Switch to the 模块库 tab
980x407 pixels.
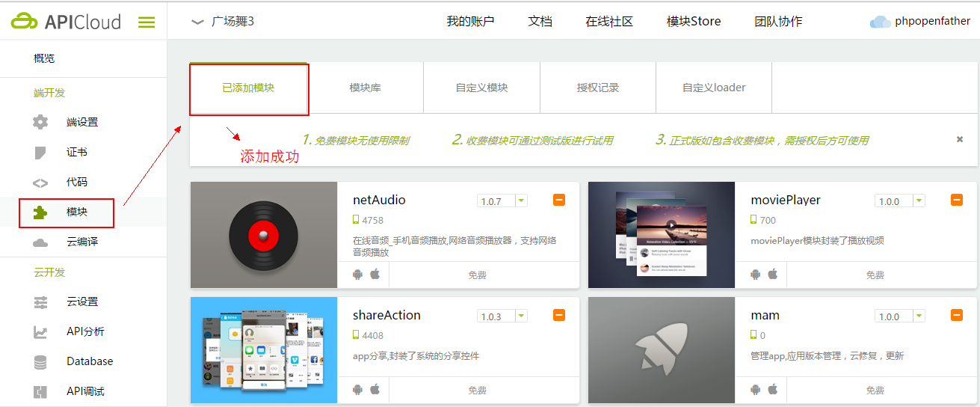[366, 88]
